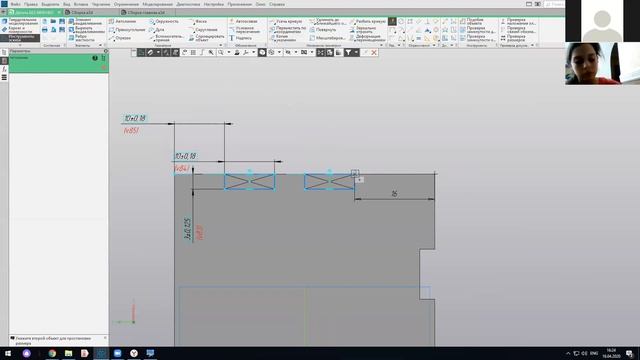Open the Диагностика menu

coord(188,4)
